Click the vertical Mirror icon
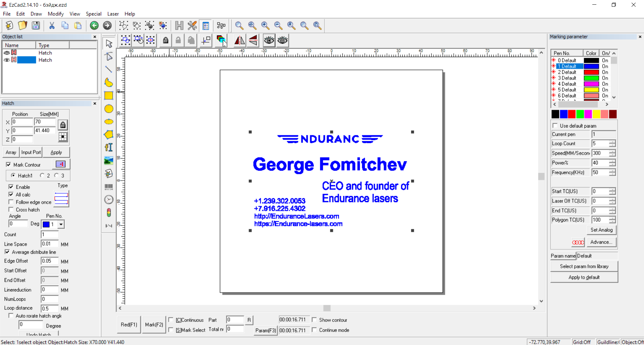644x345 pixels. click(x=253, y=40)
